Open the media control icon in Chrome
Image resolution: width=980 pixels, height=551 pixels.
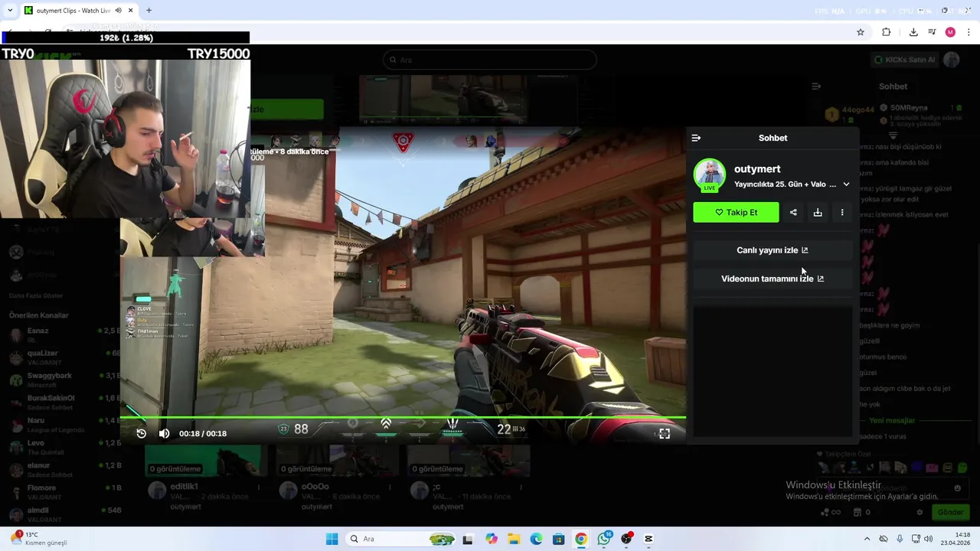click(932, 32)
